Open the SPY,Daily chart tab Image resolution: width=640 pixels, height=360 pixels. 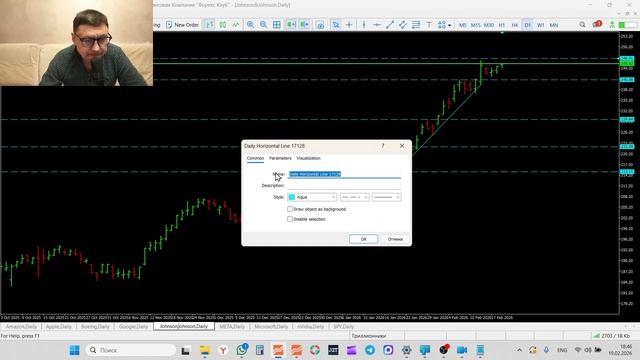(x=344, y=327)
